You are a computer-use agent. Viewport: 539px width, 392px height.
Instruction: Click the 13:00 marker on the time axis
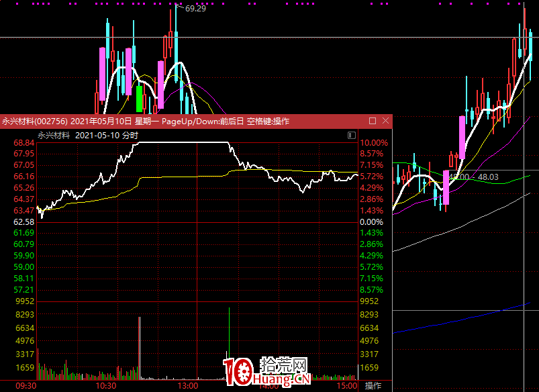188,386
